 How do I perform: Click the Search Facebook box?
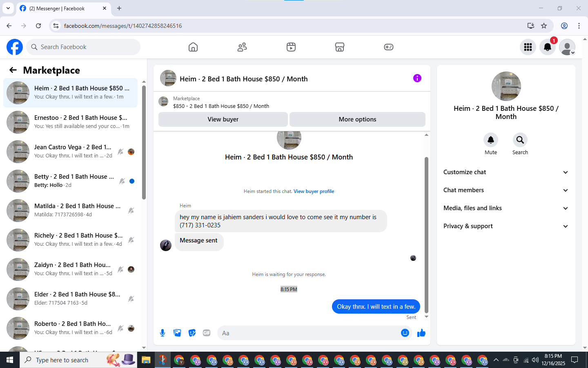point(83,47)
